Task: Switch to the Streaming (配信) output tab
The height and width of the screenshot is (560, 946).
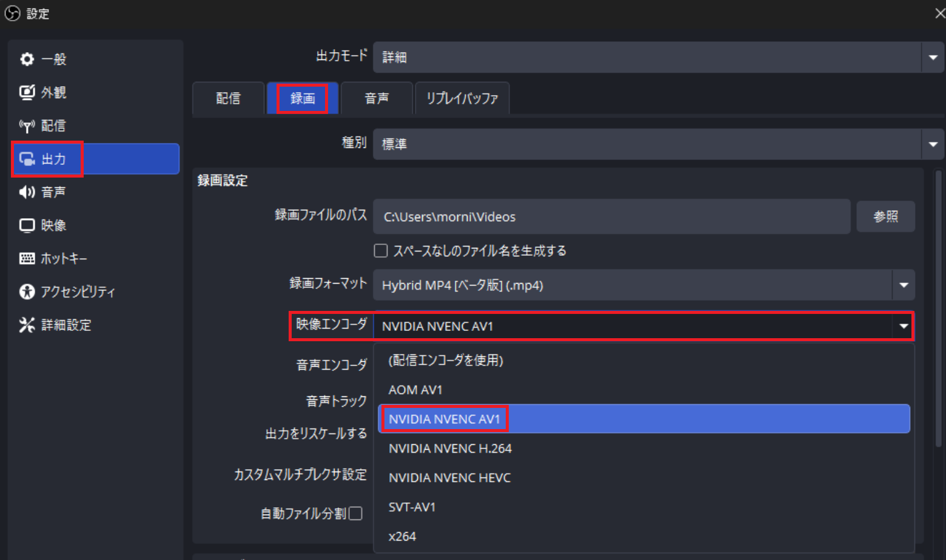Action: 228,98
